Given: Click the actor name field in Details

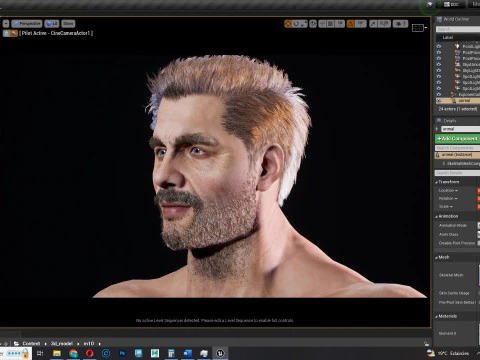Looking at the screenshot, I should tap(461, 129).
